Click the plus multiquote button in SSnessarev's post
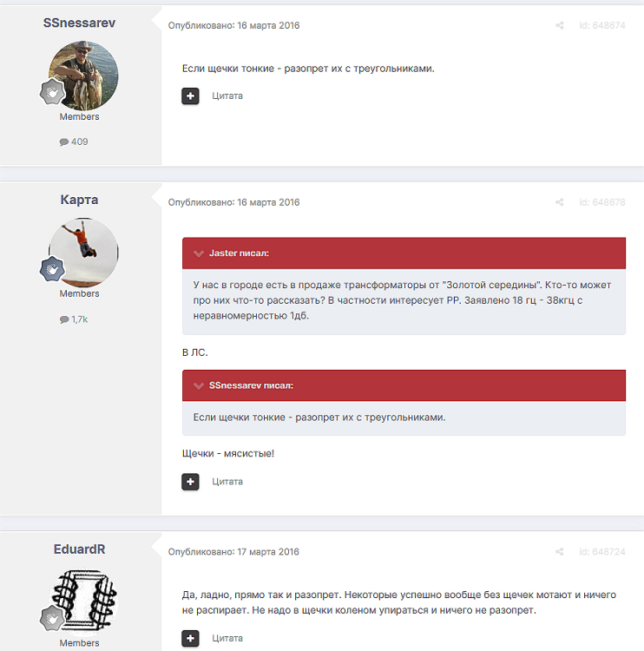The height and width of the screenshot is (651, 644). [x=190, y=95]
